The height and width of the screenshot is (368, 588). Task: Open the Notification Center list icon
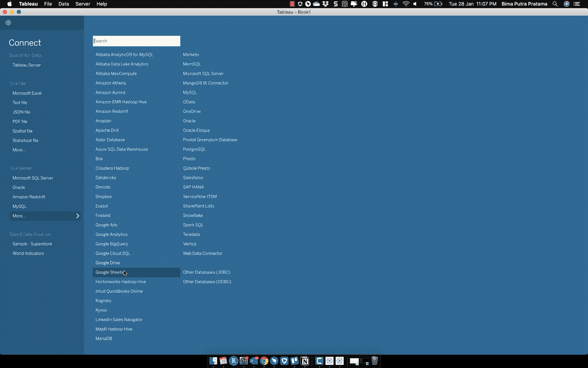(x=577, y=4)
